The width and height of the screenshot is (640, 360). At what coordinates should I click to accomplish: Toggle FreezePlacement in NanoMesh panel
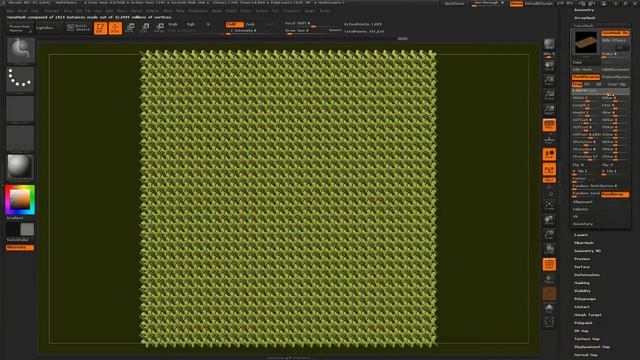pyautogui.click(x=616, y=77)
